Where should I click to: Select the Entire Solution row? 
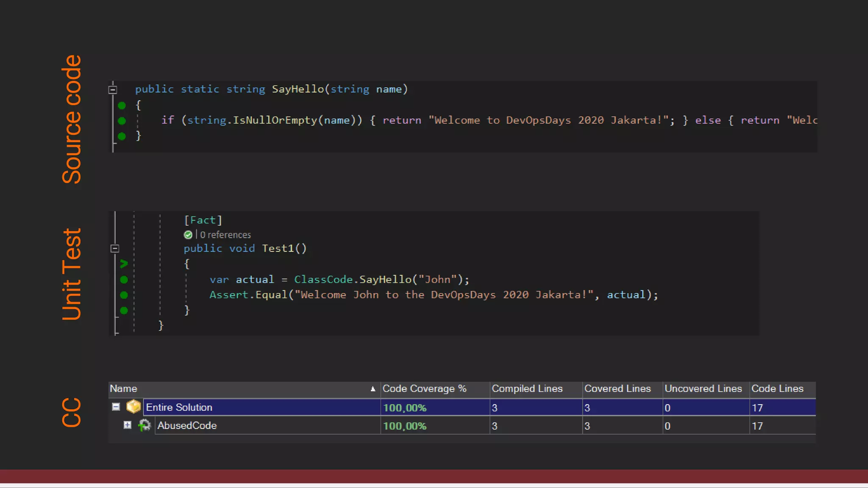tap(462, 407)
